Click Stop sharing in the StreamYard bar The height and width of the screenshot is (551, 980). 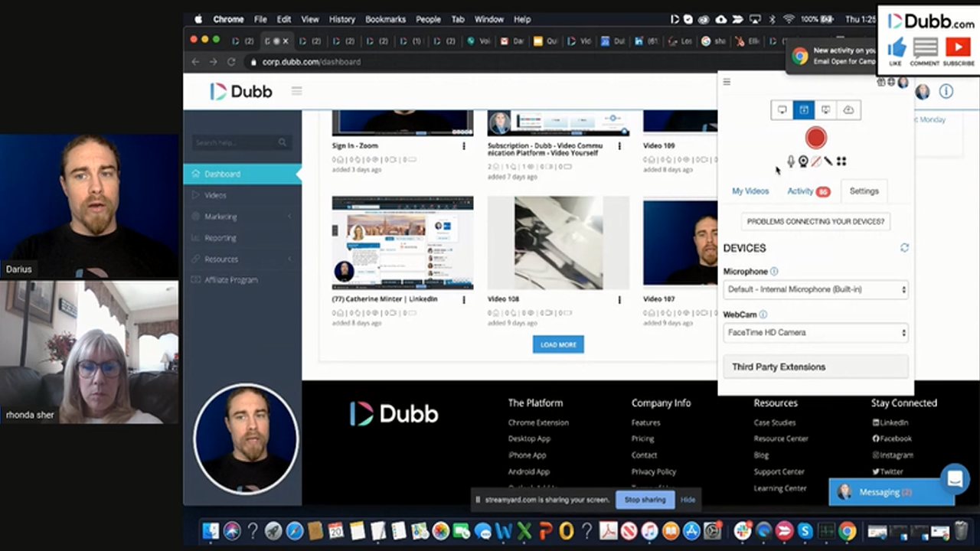coord(645,500)
